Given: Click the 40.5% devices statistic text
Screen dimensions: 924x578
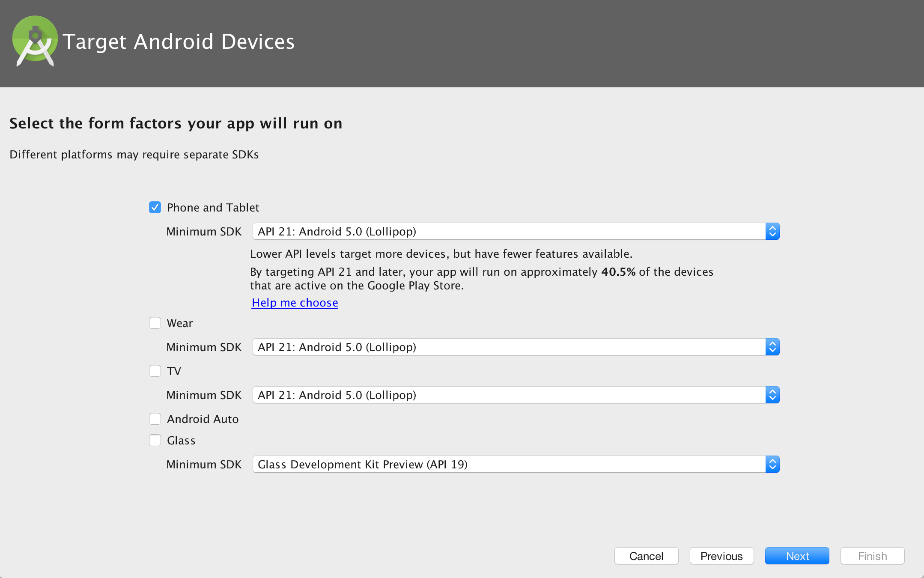Looking at the screenshot, I should (618, 272).
